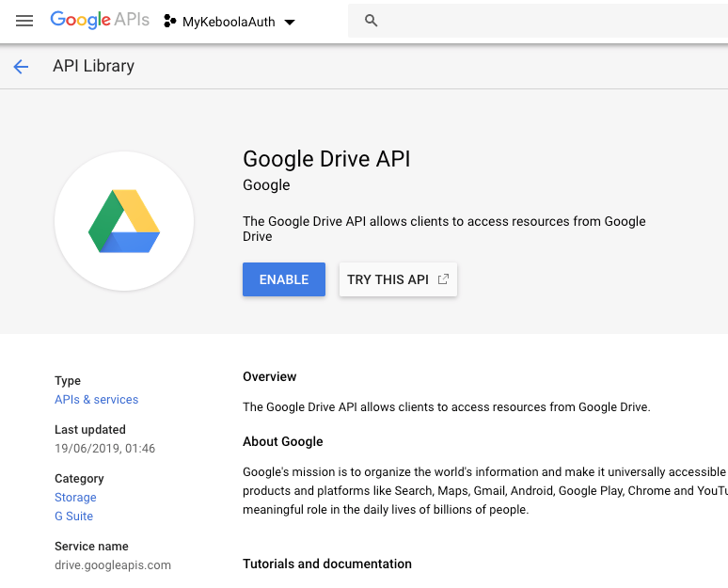Viewport: 728px width, 588px height.
Task: Go back using the blue arrow
Action: pyautogui.click(x=21, y=67)
